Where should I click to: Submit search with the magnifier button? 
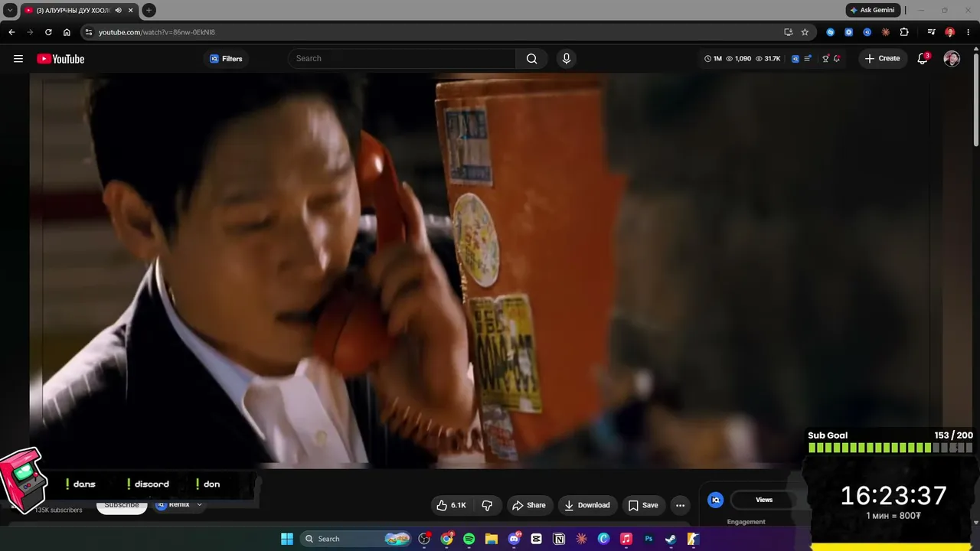coord(531,59)
